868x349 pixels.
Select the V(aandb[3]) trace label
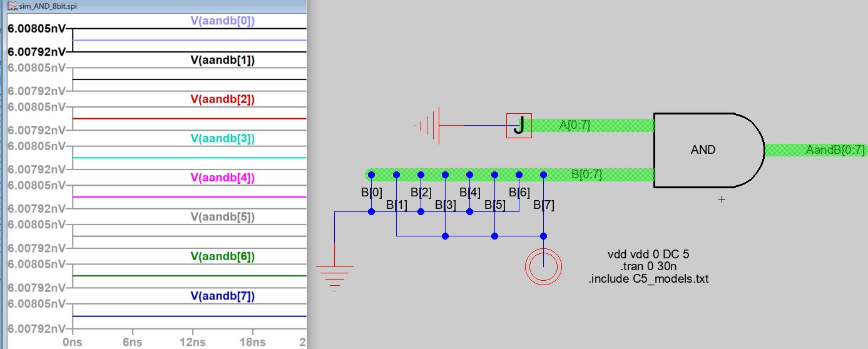point(222,138)
